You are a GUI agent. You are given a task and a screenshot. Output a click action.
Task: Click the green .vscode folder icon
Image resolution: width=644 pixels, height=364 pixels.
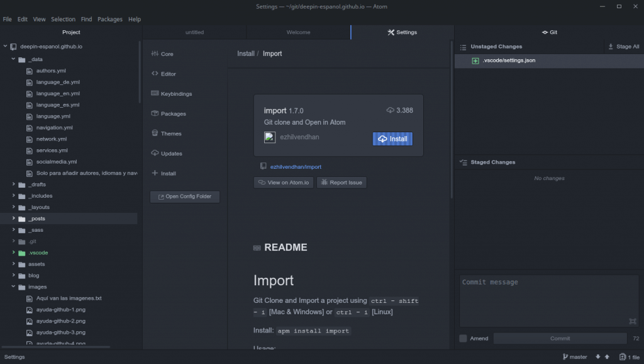tap(22, 253)
